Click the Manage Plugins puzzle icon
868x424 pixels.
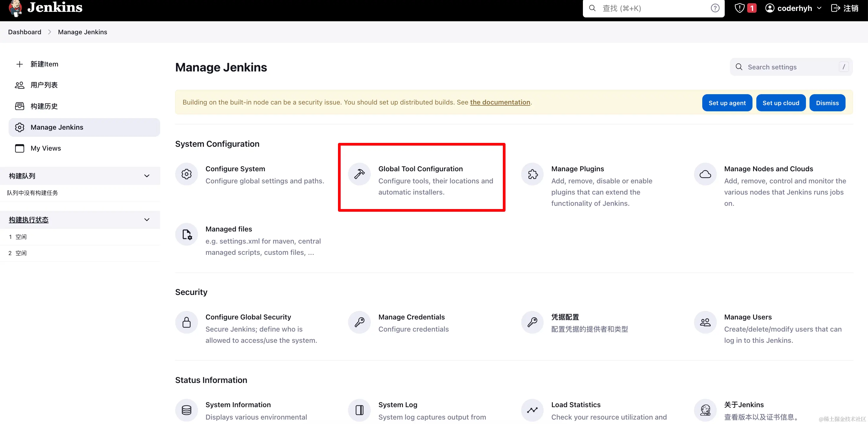pos(532,174)
